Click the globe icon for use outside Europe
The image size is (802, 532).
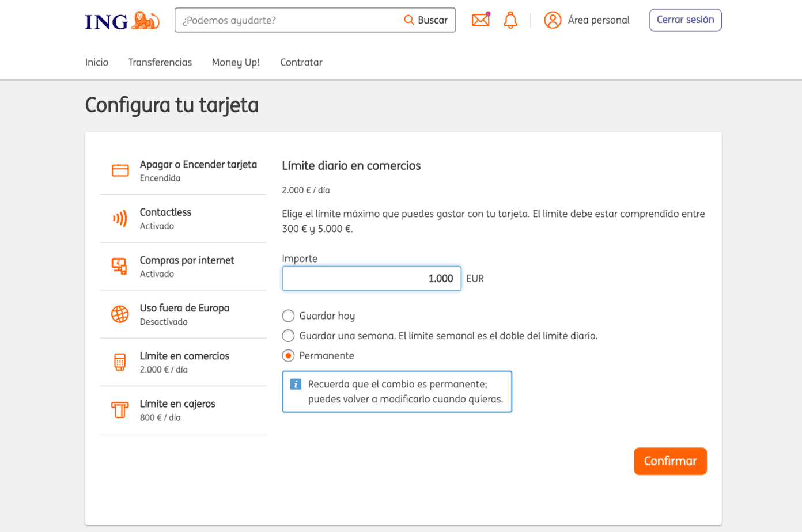point(120,314)
